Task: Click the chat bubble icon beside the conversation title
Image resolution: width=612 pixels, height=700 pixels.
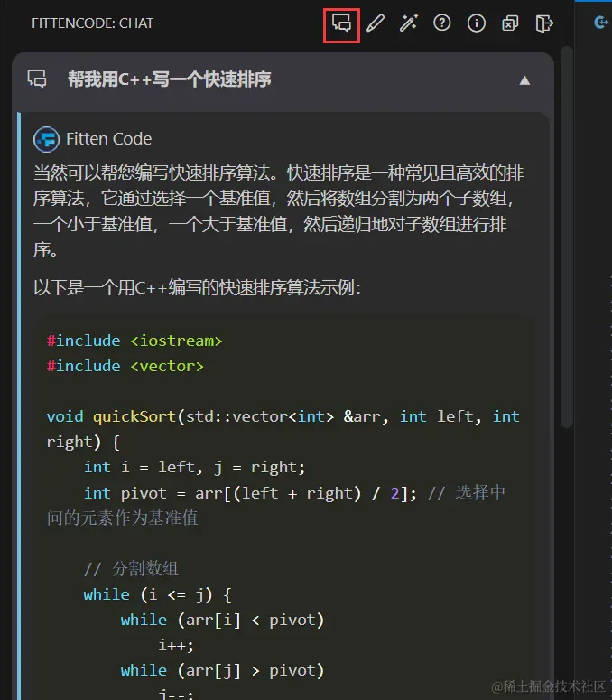Action: [x=37, y=79]
